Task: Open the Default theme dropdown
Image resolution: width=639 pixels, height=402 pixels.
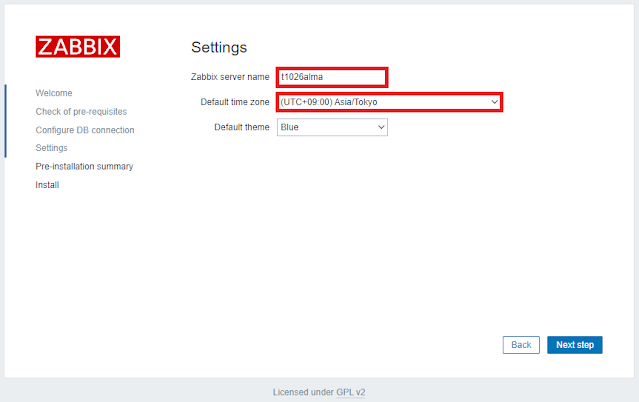Action: point(332,127)
